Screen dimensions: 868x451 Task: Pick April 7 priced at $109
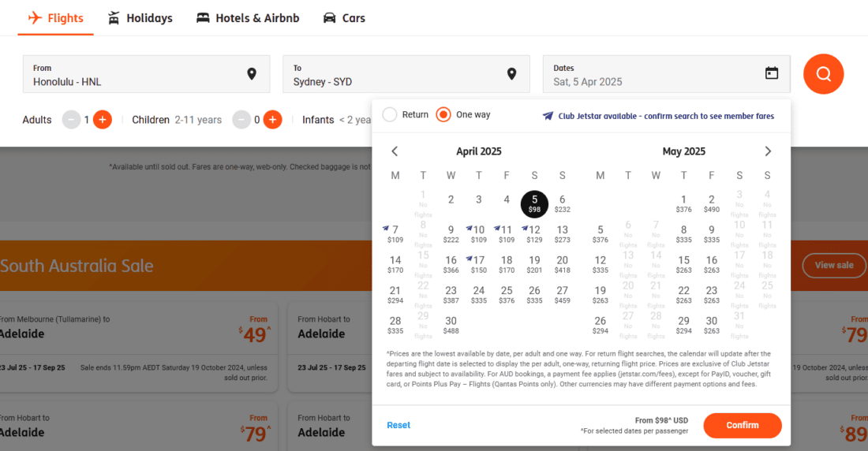click(x=395, y=233)
